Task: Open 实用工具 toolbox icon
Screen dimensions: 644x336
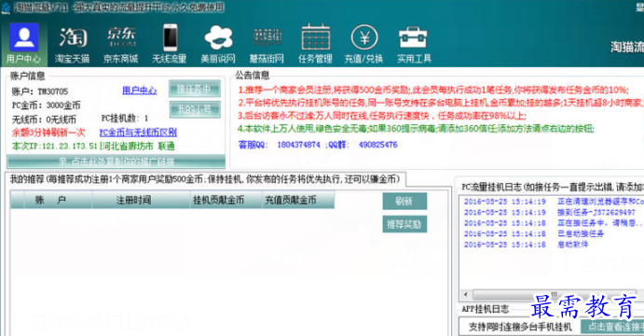Action: (414, 44)
